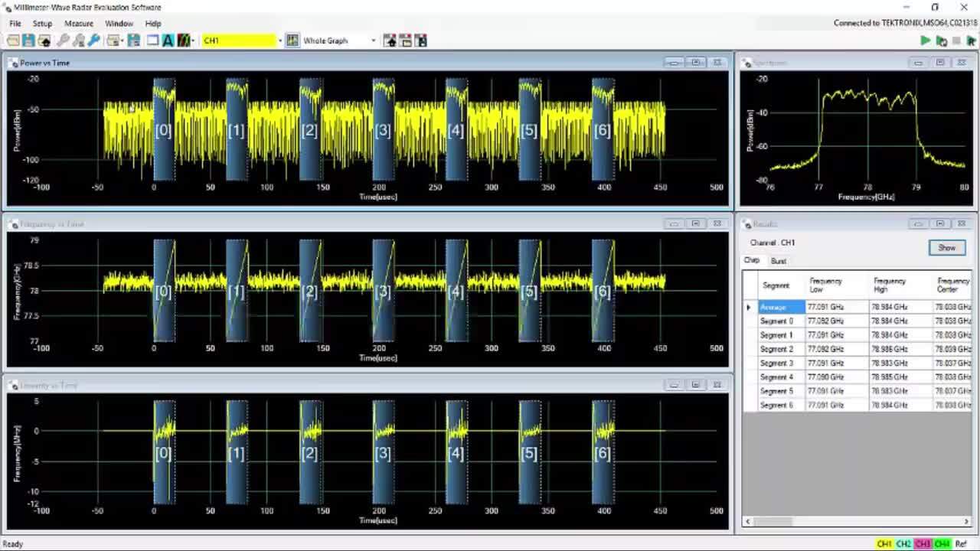Click the row arrow beside Average
This screenshot has width=980, height=551.
click(x=749, y=307)
